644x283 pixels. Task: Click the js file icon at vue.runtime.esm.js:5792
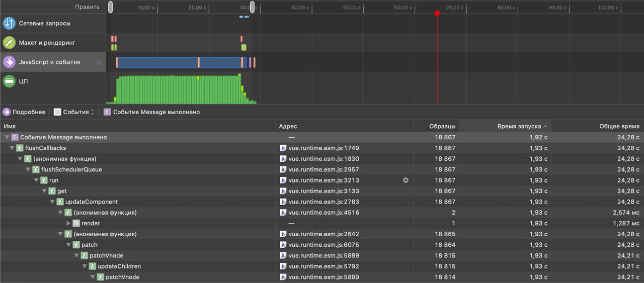(x=283, y=266)
